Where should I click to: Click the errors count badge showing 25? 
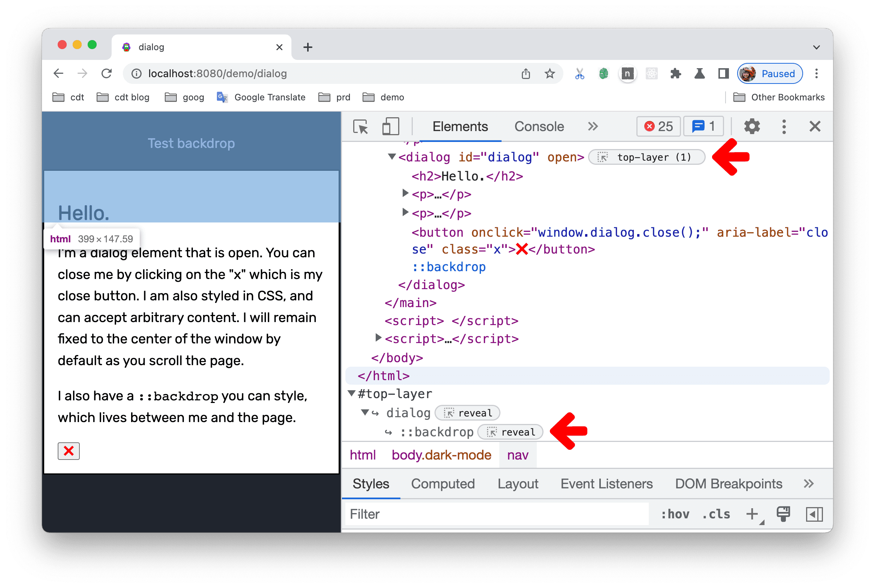pos(657,125)
